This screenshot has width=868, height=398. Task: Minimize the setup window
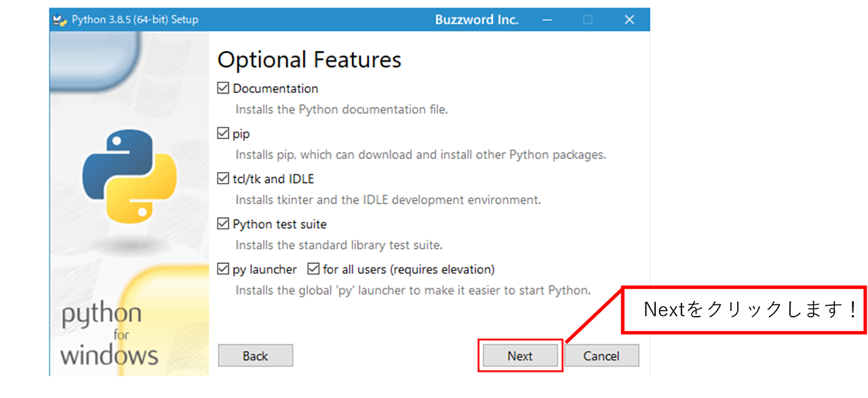(x=547, y=20)
